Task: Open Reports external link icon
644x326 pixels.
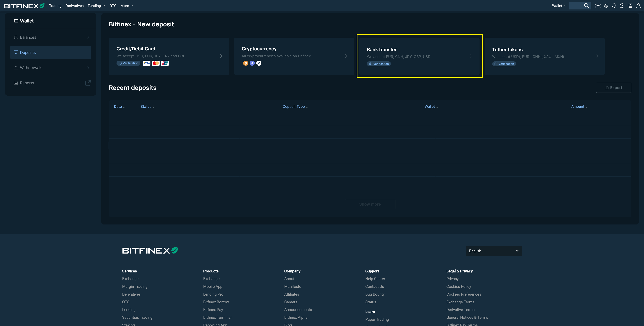Action: [88, 83]
